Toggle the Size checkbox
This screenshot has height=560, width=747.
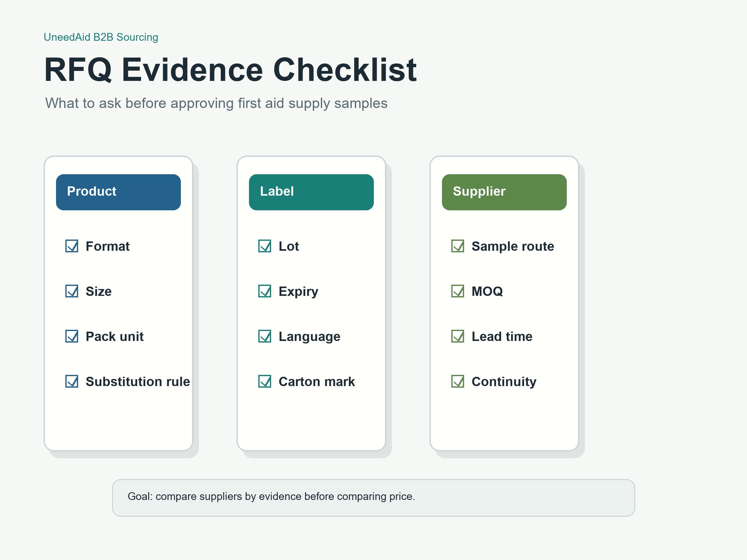[x=72, y=291]
